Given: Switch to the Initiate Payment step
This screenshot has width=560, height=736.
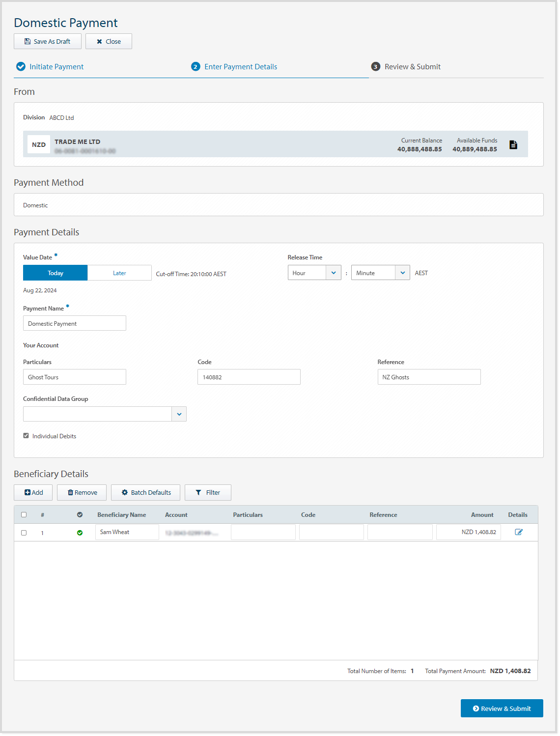Looking at the screenshot, I should coord(56,66).
